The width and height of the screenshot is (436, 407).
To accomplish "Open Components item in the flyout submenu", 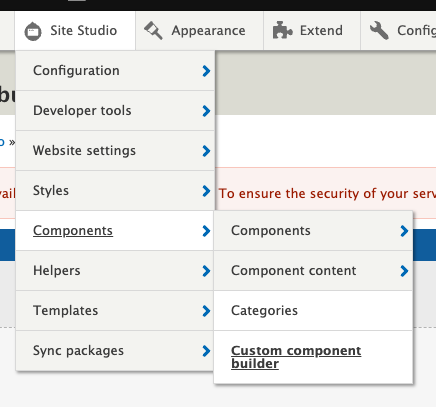I will click(313, 231).
